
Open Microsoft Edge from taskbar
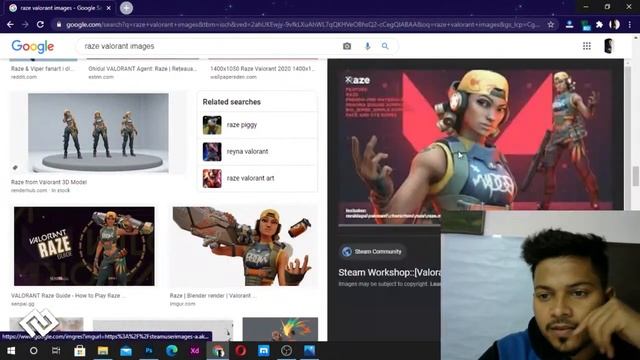[172, 351]
